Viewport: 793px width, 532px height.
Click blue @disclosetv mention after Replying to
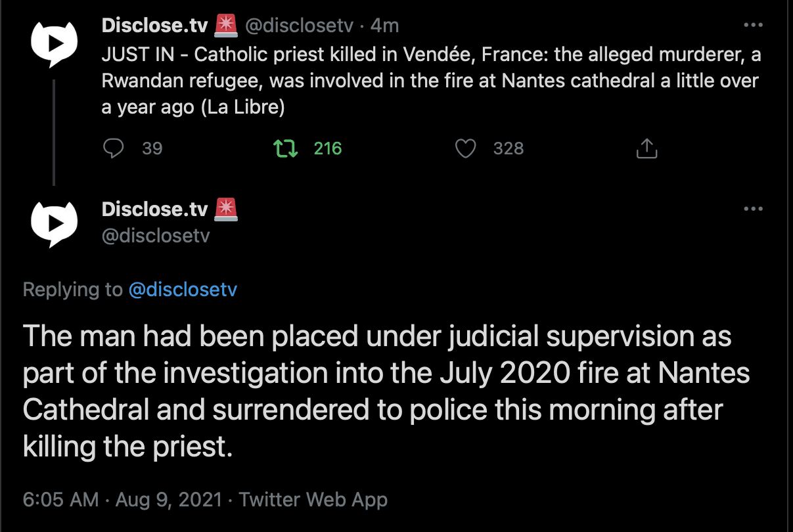183,290
